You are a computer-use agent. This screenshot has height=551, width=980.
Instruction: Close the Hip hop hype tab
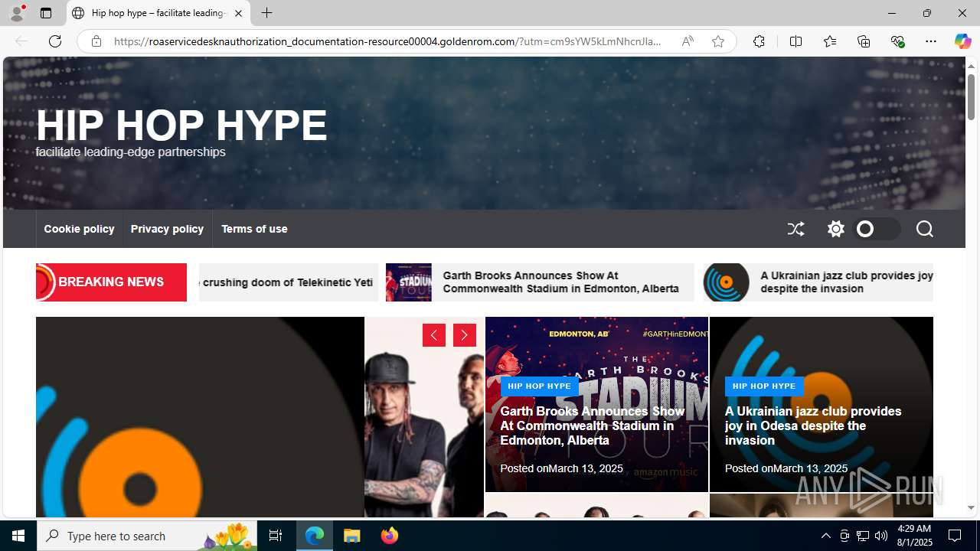coord(238,13)
